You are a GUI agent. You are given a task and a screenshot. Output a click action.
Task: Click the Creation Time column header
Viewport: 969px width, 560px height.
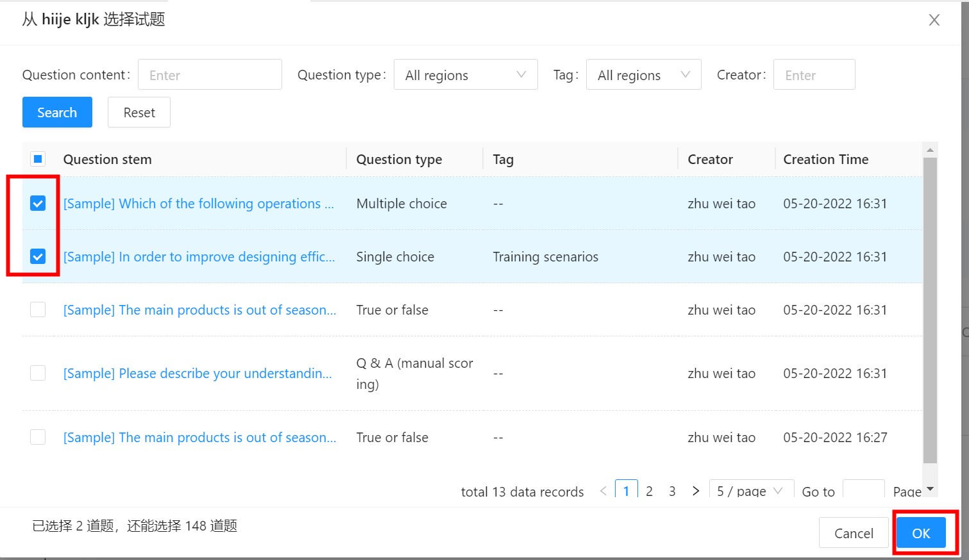(x=826, y=159)
